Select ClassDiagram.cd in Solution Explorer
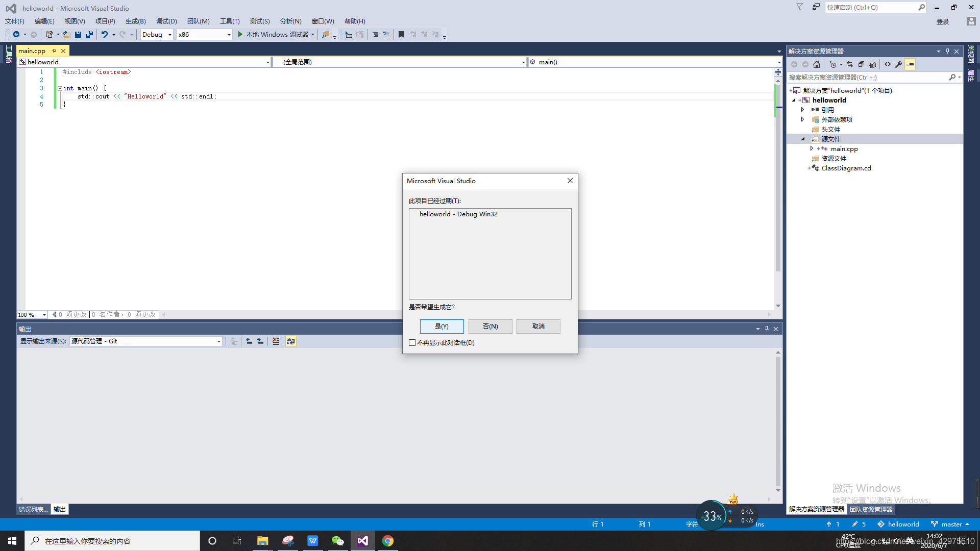The height and width of the screenshot is (551, 980). click(x=846, y=168)
